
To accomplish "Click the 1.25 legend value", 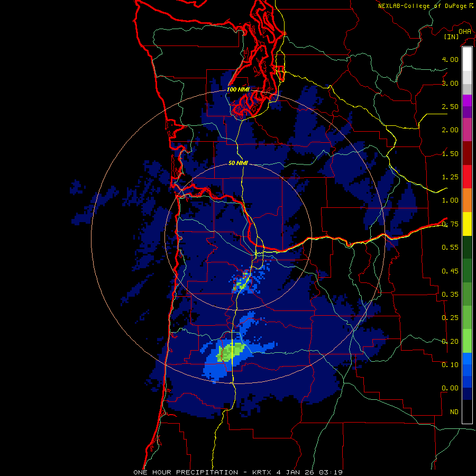I will 450,177.
